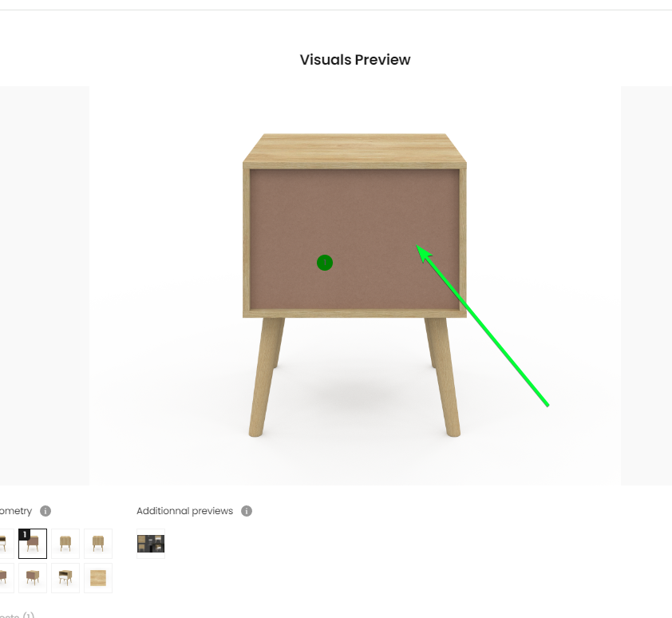Choose the last top-row wooden nightstand thumbnail

point(98,544)
